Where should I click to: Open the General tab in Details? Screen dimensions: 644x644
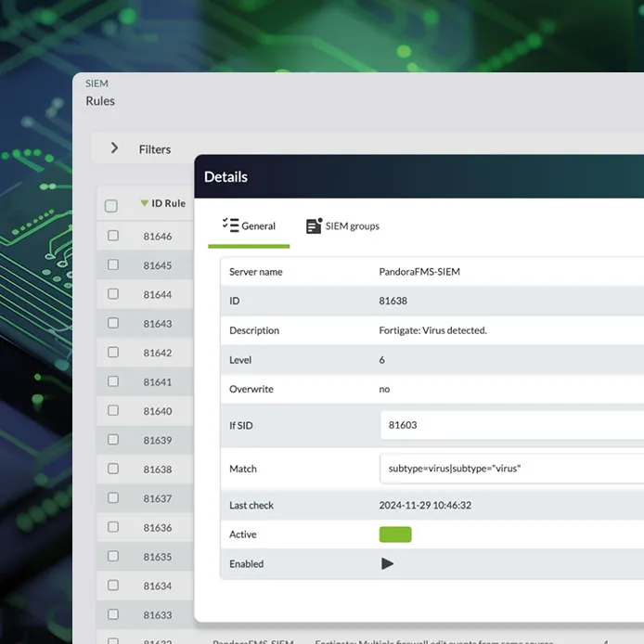[x=249, y=226]
